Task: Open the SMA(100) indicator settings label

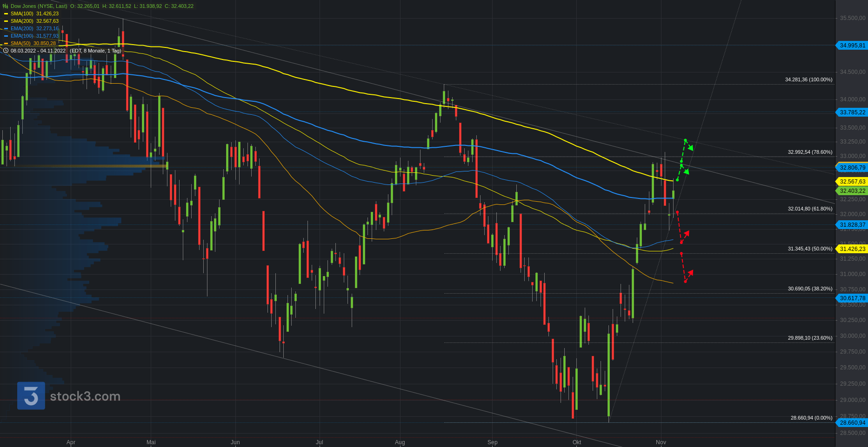Action: (x=22, y=13)
